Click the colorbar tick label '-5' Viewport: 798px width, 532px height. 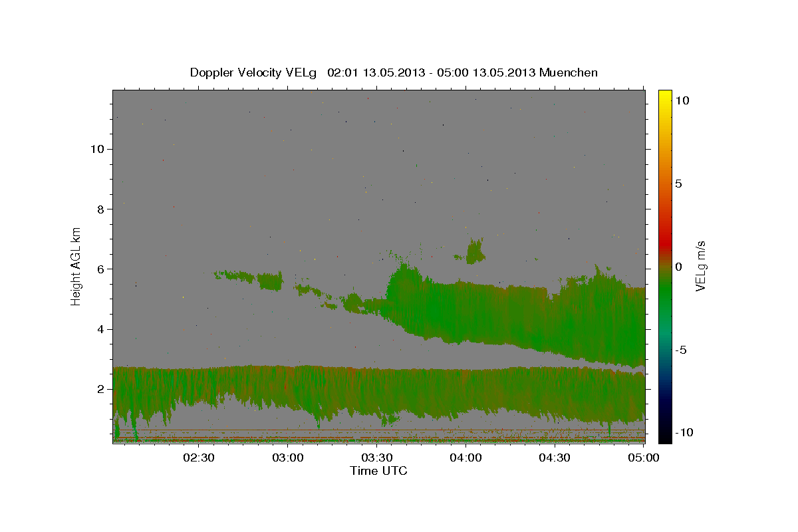click(x=681, y=350)
